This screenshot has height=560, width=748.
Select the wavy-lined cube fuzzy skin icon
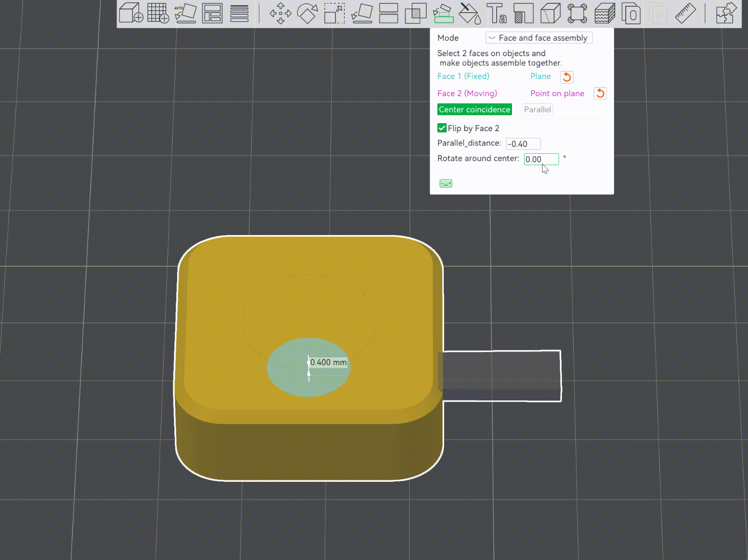click(605, 13)
